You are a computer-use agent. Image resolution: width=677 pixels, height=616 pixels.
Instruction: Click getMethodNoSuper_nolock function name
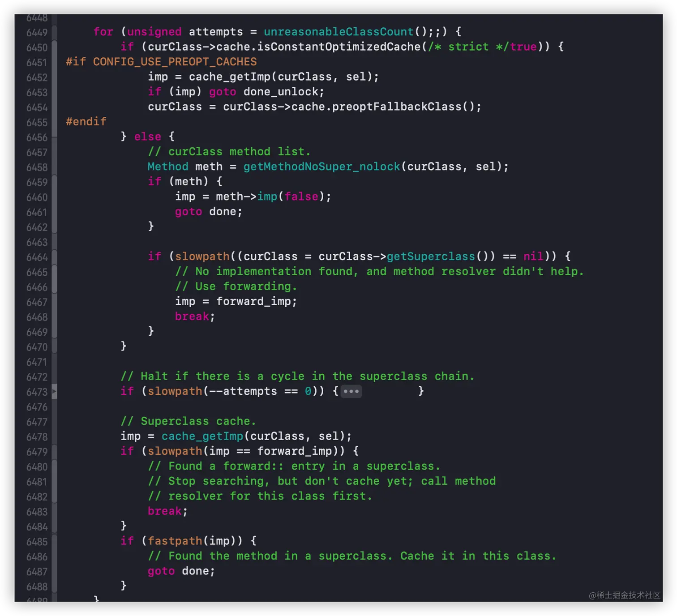321,167
